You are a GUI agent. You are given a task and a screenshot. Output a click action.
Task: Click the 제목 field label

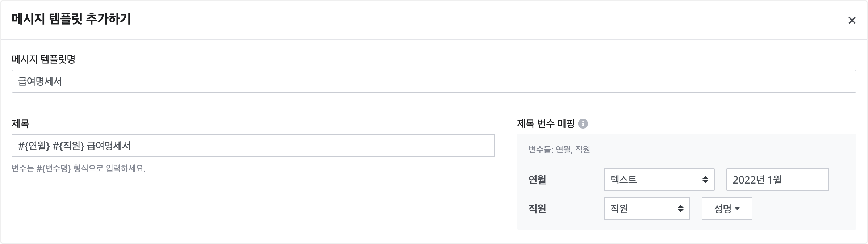(20, 124)
